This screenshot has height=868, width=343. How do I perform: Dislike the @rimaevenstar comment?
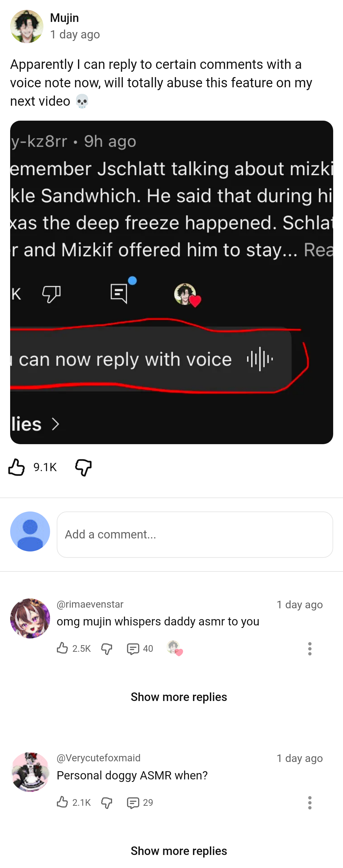pos(107,649)
